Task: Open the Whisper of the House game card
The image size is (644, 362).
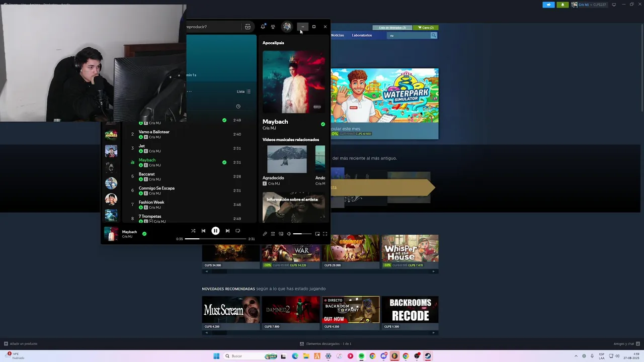Action: (410, 251)
